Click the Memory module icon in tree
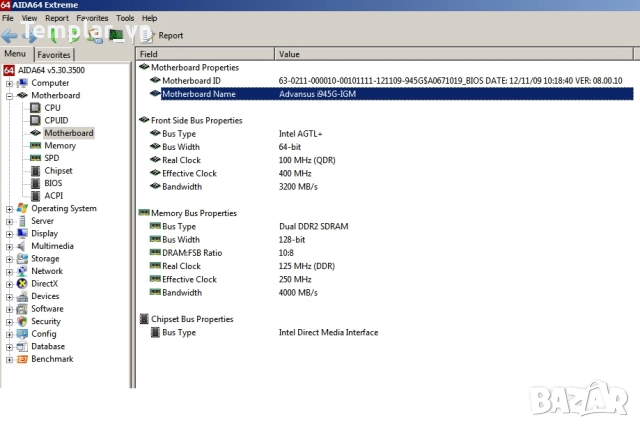This screenshot has width=640, height=428. (x=35, y=146)
